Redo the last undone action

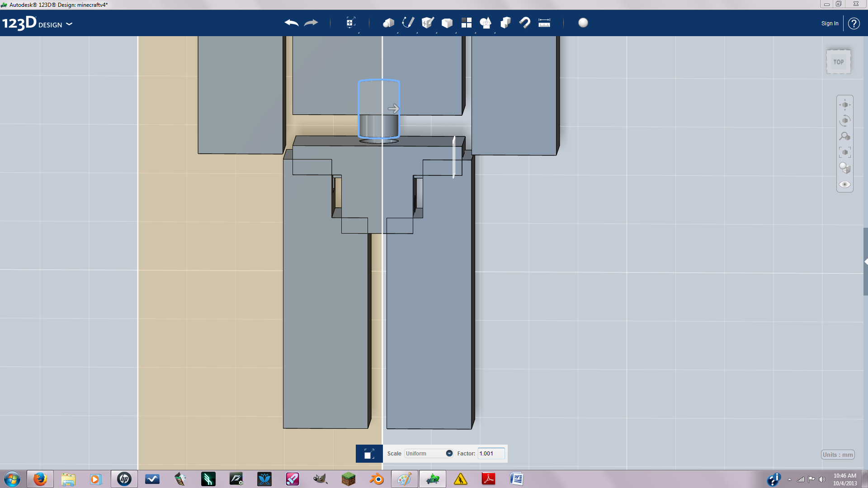pyautogui.click(x=311, y=23)
